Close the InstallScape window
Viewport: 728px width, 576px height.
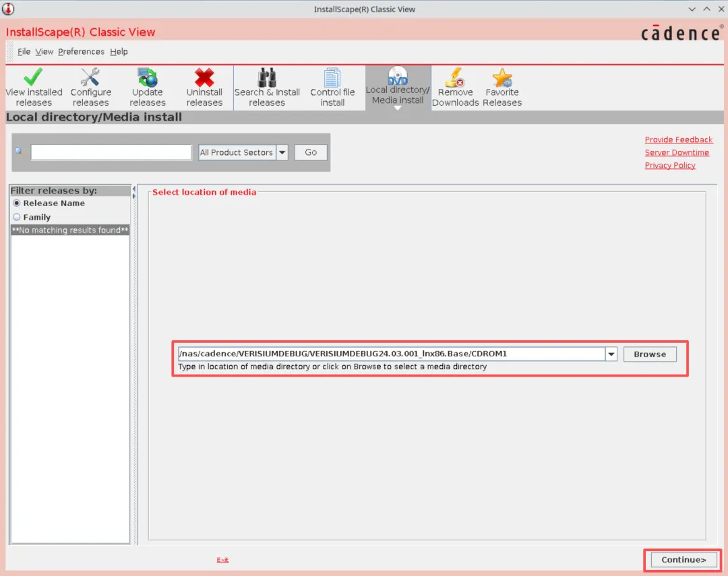pyautogui.click(x=721, y=9)
